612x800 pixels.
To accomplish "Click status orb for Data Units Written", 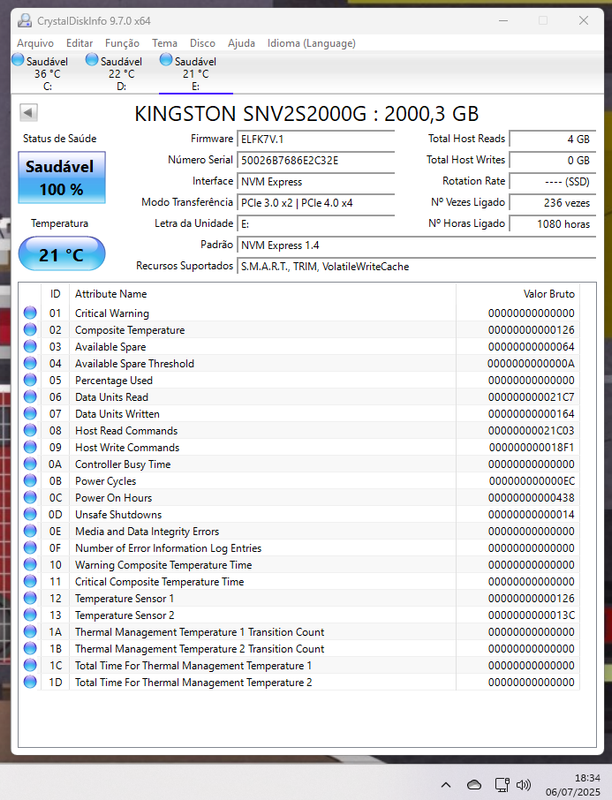I will click(x=30, y=414).
